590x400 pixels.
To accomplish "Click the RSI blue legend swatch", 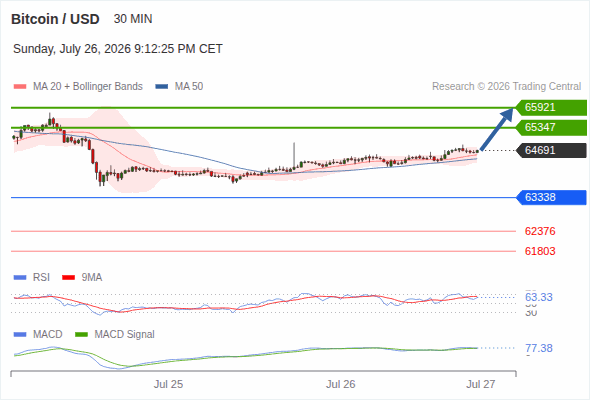I will click(x=20, y=278).
